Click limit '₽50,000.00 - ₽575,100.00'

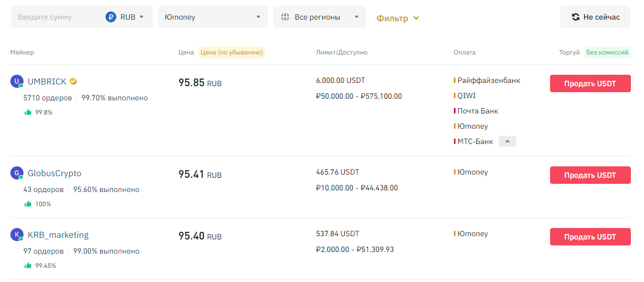359,97
